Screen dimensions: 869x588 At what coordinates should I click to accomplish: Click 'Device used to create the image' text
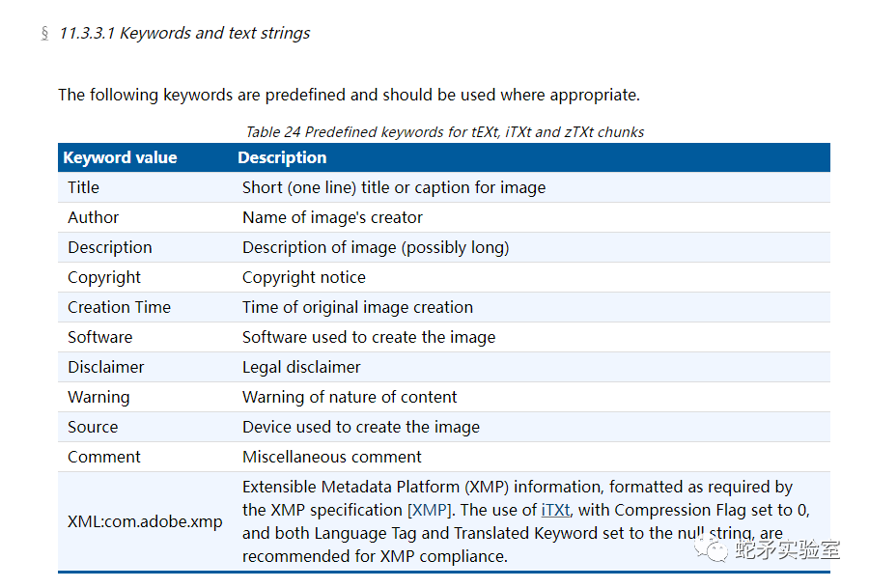(x=361, y=427)
